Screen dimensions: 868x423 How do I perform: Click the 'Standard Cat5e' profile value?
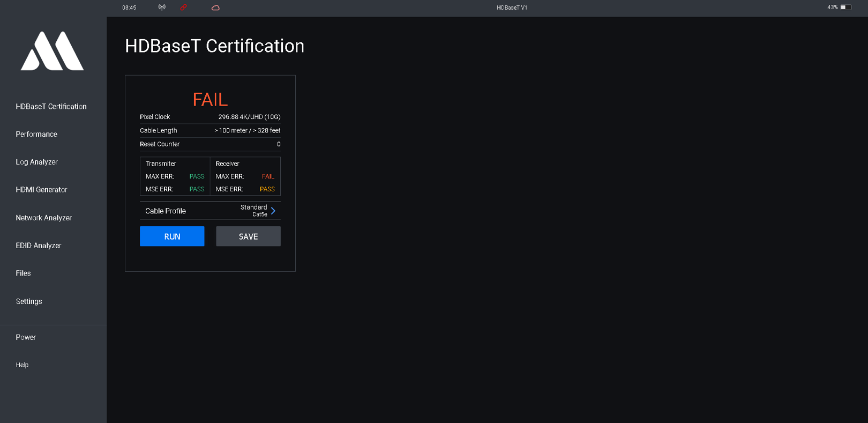tap(253, 211)
